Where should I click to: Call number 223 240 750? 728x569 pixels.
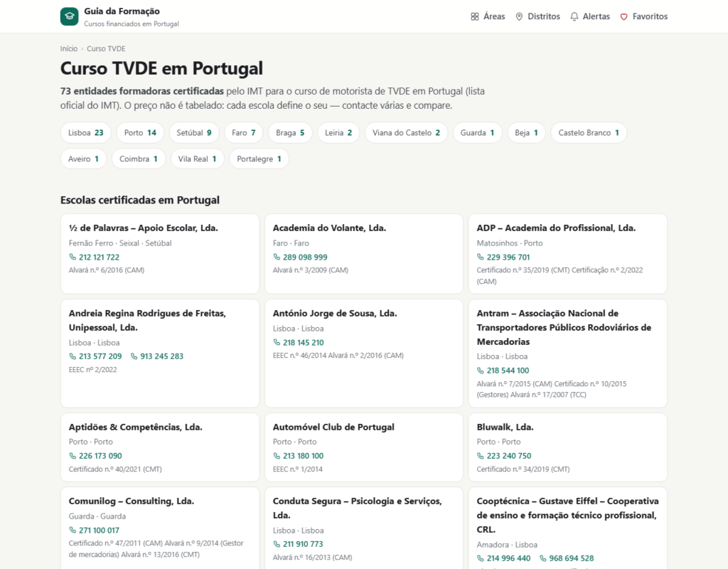pos(504,456)
